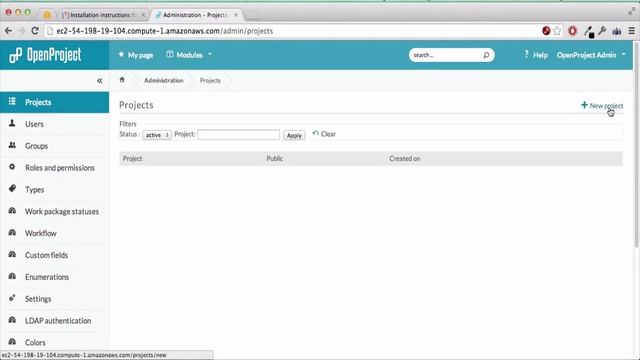Click the key extension icon
Screen dimensions: 640x360
coord(602,31)
